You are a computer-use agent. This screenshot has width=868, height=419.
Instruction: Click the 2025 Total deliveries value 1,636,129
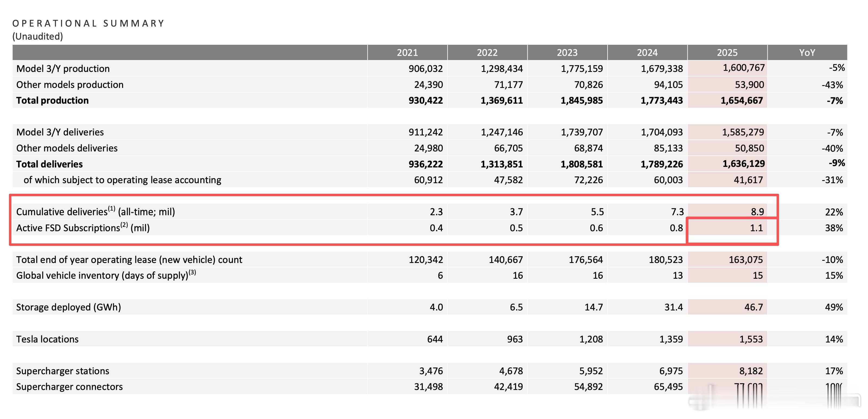pos(743,164)
